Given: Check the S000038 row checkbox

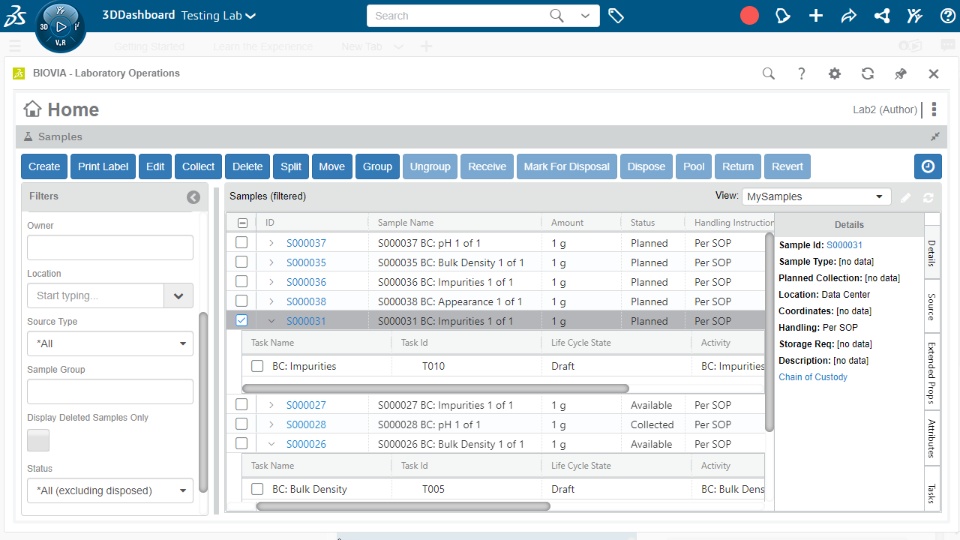Looking at the screenshot, I should click(242, 301).
